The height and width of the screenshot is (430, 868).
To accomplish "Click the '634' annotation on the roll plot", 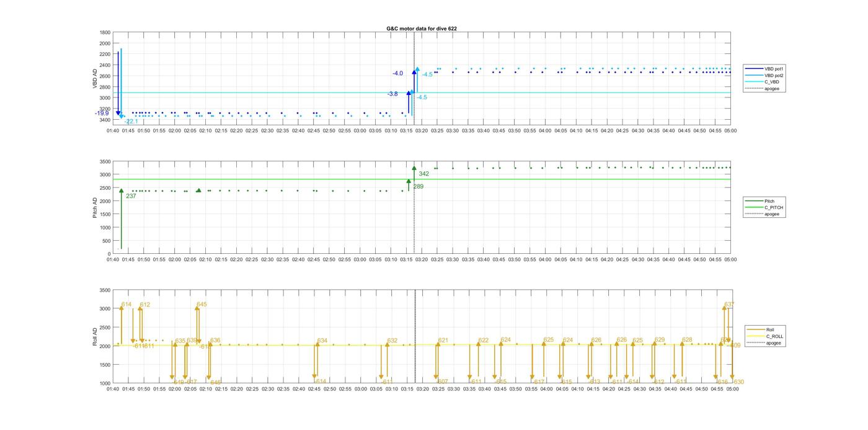I will (x=322, y=341).
